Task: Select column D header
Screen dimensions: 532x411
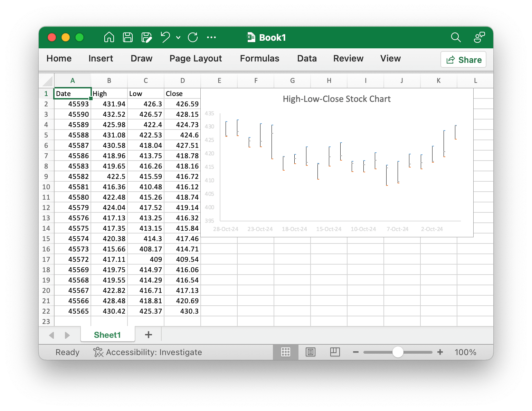Action: (x=182, y=80)
